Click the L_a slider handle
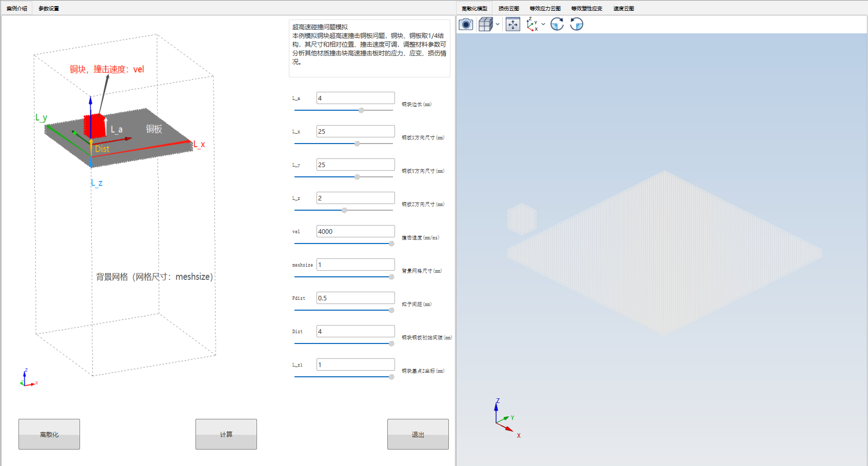Viewport: 868px width, 466px height. [361, 110]
